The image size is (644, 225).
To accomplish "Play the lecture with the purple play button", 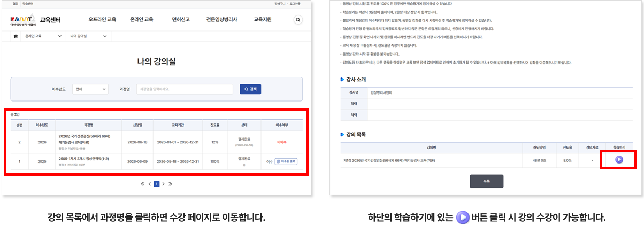I will click(619, 160).
